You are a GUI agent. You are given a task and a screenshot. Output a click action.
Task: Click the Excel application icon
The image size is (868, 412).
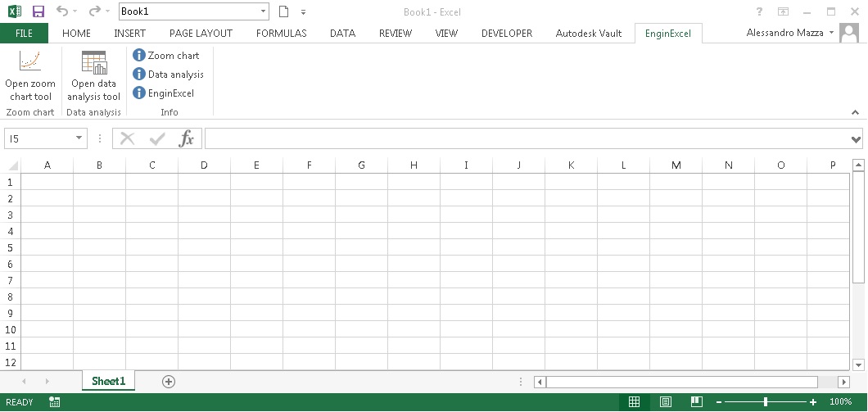[x=15, y=11]
